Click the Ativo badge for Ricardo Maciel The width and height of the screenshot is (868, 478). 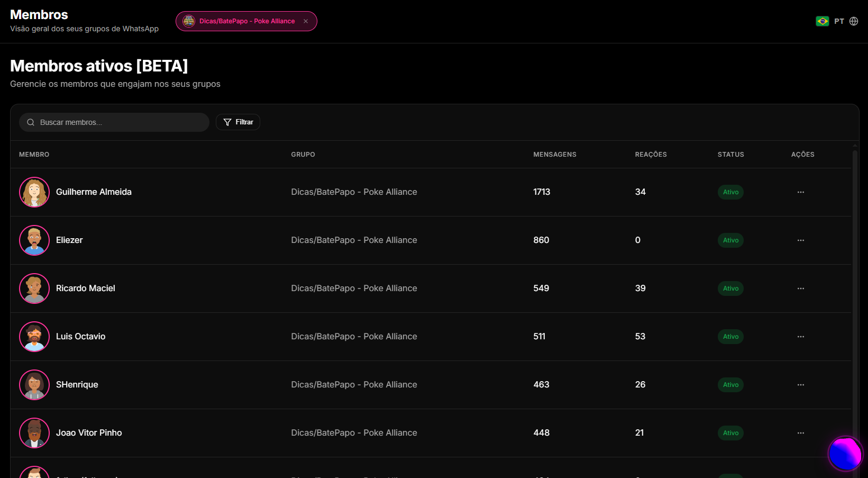[730, 288]
